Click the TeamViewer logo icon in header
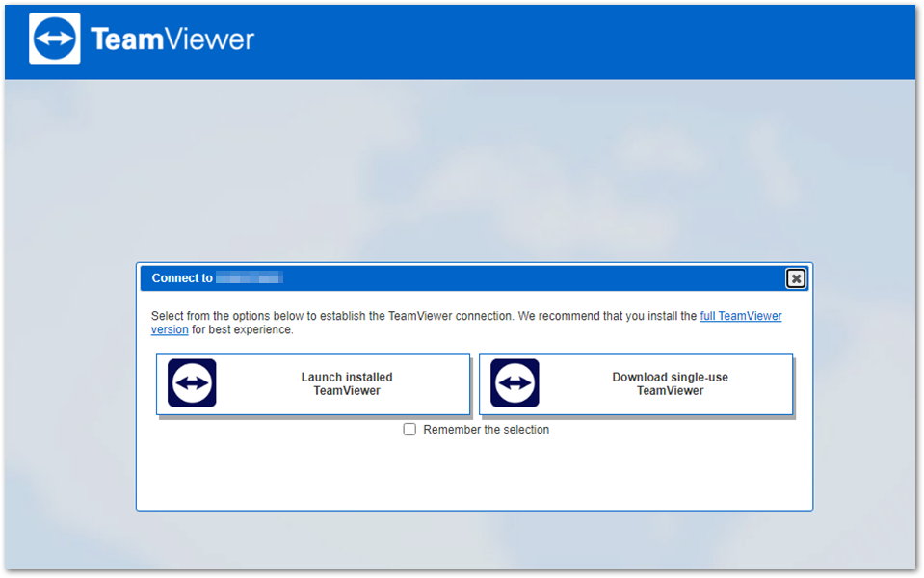 tap(55, 39)
